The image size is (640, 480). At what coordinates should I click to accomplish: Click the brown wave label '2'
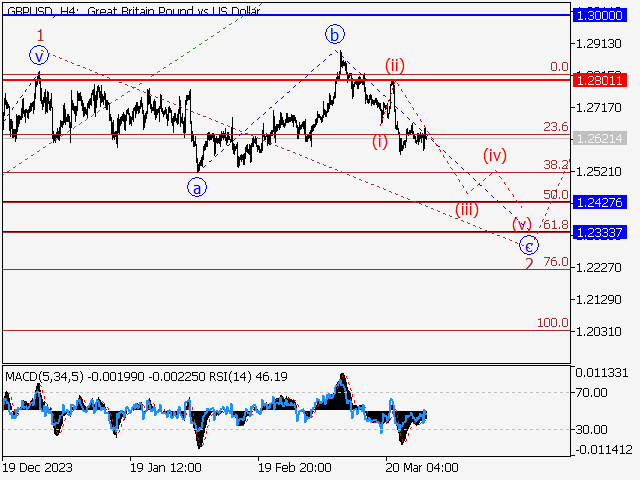click(529, 264)
